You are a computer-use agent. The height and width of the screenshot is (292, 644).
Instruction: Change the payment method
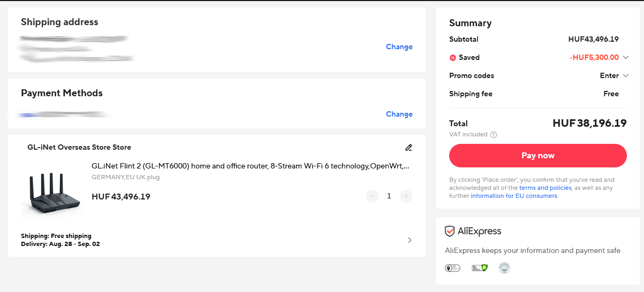click(399, 114)
